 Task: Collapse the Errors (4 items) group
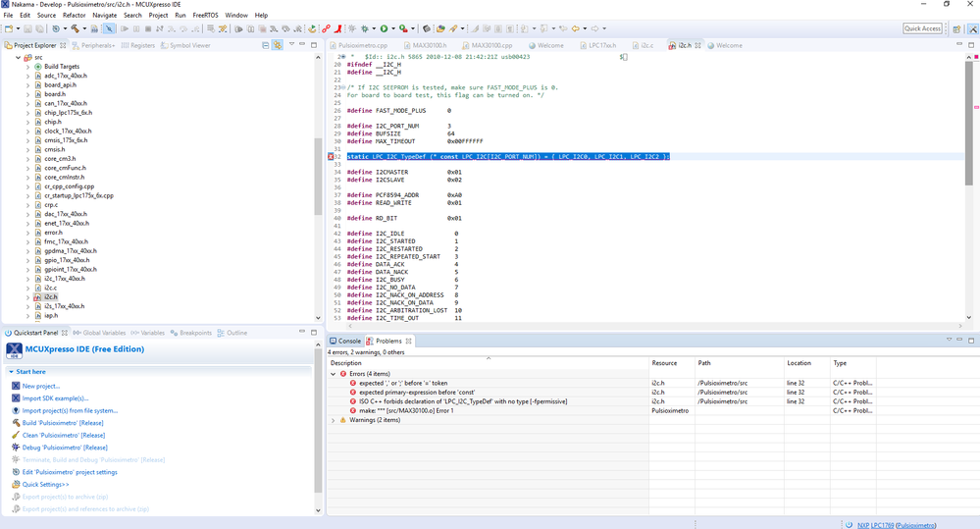[334, 374]
